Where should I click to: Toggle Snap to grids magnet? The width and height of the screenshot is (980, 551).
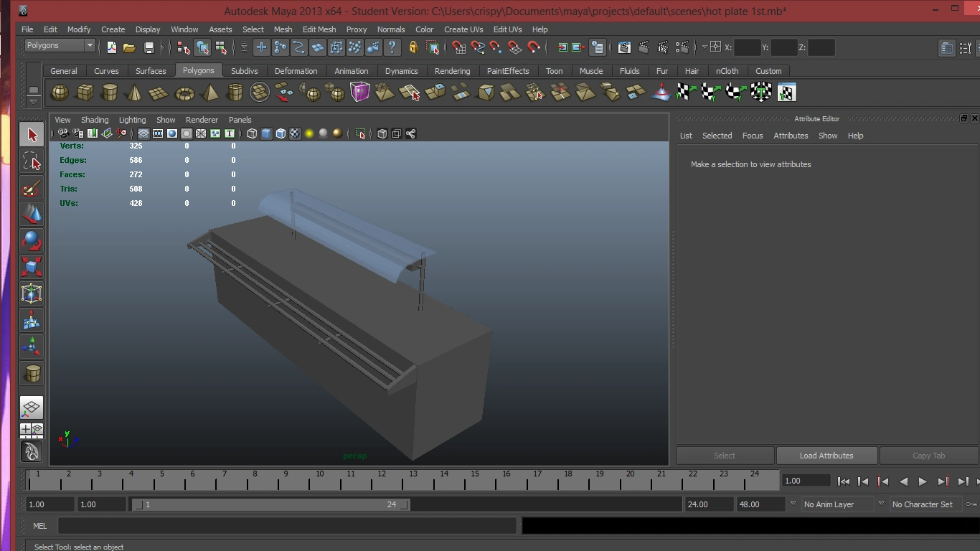(458, 48)
